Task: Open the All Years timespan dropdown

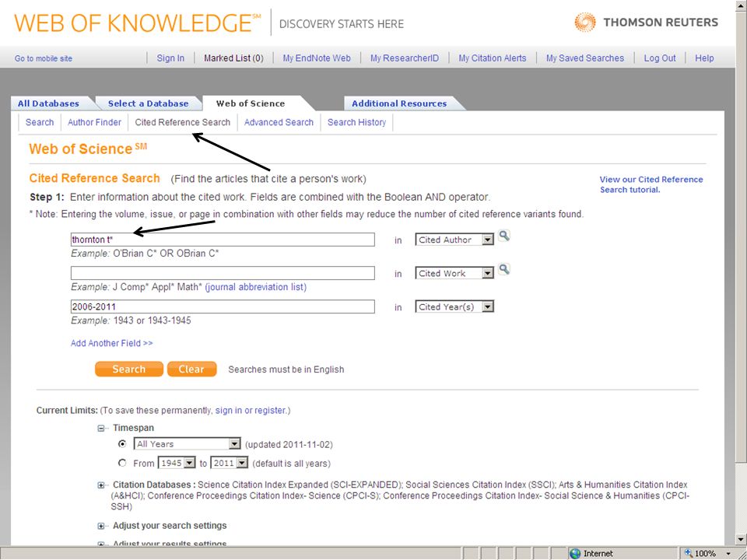Action: (x=234, y=444)
